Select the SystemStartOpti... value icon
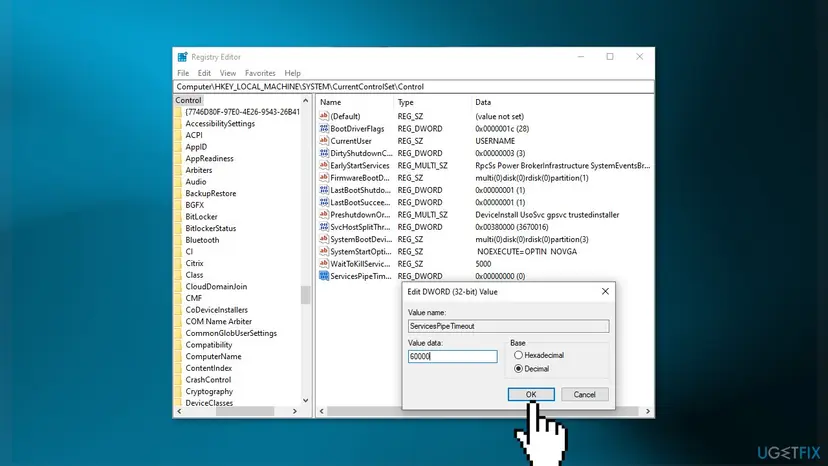Image resolution: width=828 pixels, height=466 pixels. [x=324, y=252]
